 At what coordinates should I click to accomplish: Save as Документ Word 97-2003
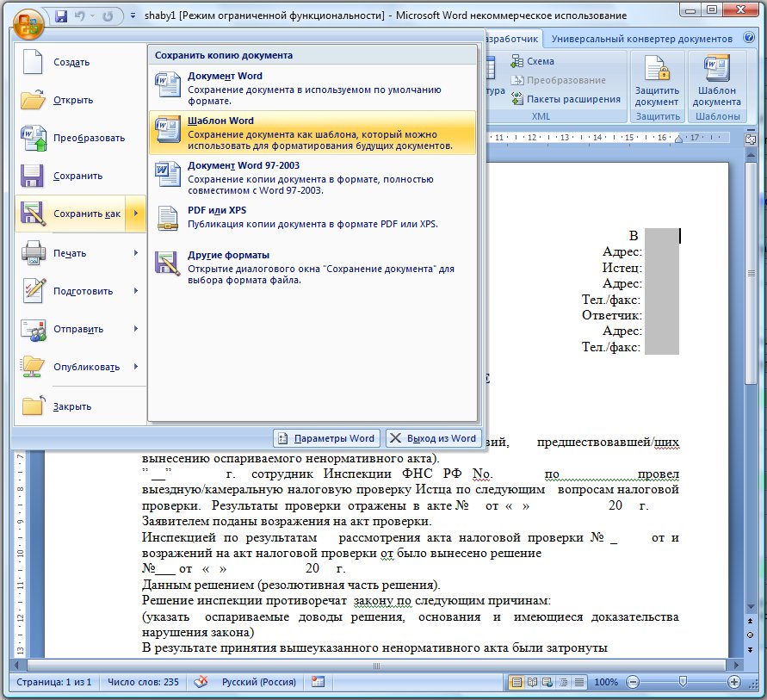(x=312, y=177)
